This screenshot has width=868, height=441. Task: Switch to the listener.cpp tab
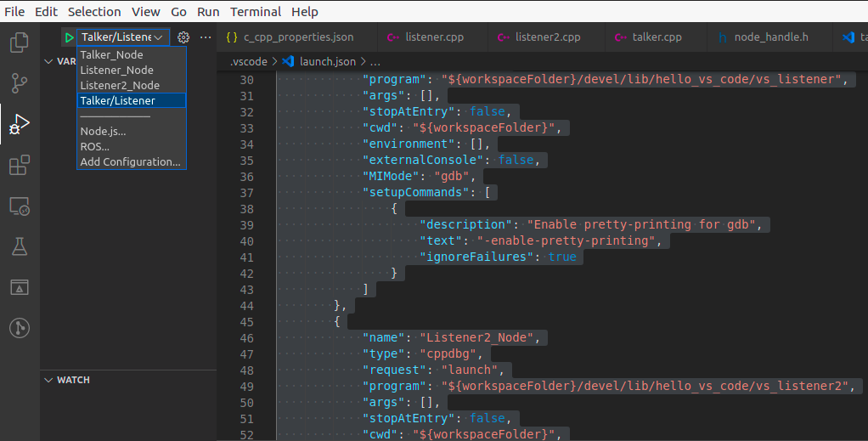(434, 37)
